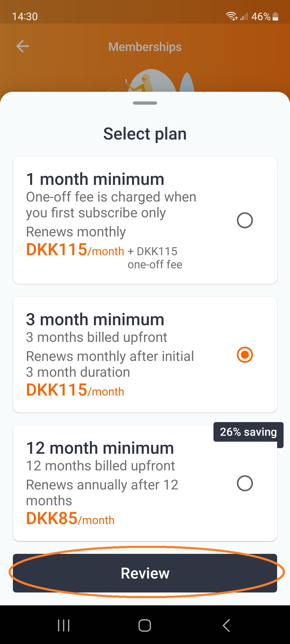Image resolution: width=290 pixels, height=644 pixels.
Task: Tap the DKK85/month price text
Action: pyautogui.click(x=70, y=518)
